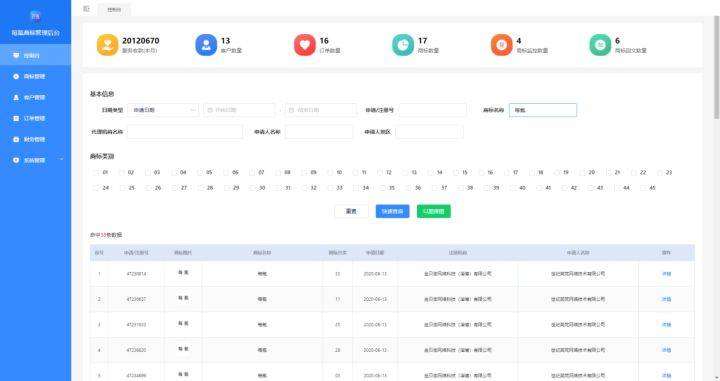Click the start date picker field
Image resolution: width=720 pixels, height=381 pixels.
239,110
